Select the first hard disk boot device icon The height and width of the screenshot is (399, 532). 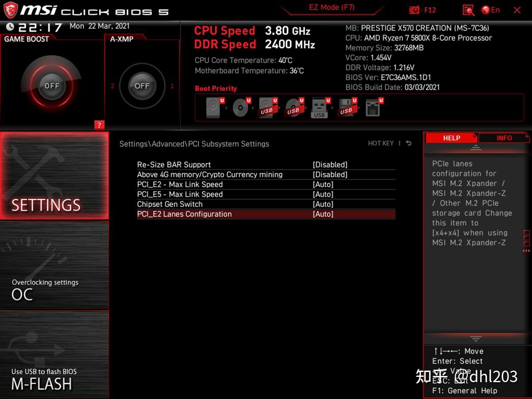214,107
